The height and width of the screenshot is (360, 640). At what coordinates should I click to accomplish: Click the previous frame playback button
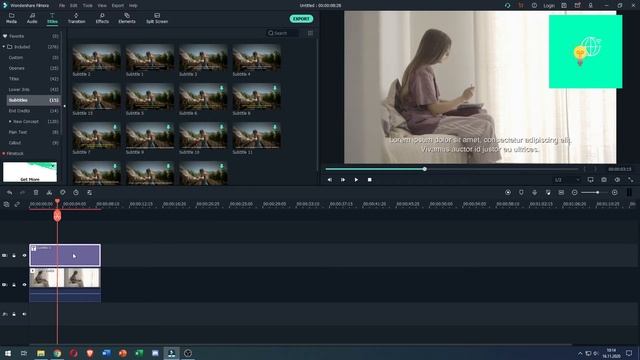point(329,180)
